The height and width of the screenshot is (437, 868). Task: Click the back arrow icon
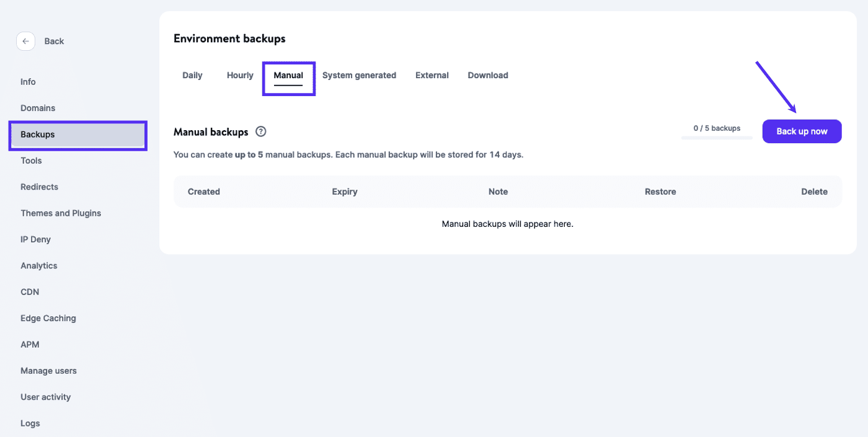(25, 41)
